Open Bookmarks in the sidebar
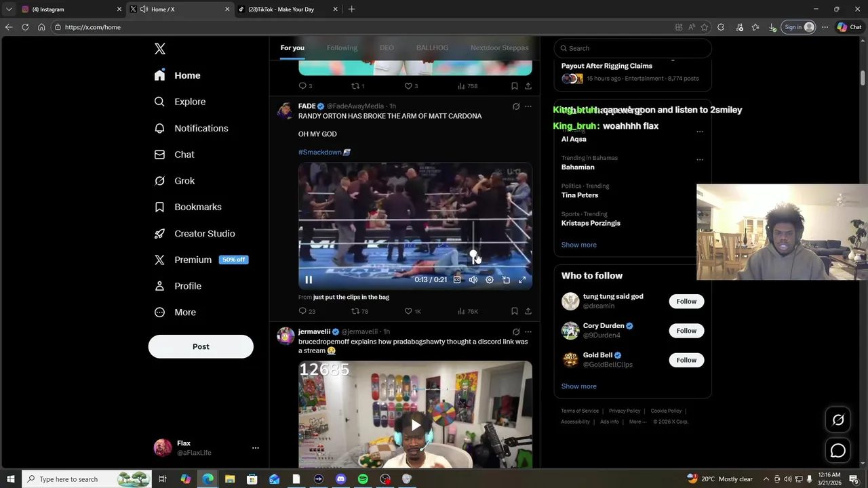This screenshot has height=488, width=868. [188, 207]
